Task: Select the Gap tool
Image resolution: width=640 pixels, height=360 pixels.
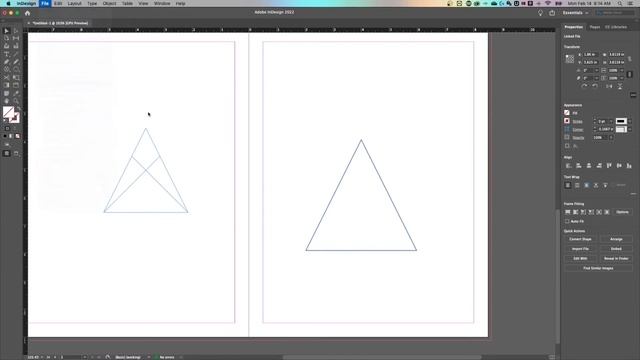Action: (x=16, y=38)
